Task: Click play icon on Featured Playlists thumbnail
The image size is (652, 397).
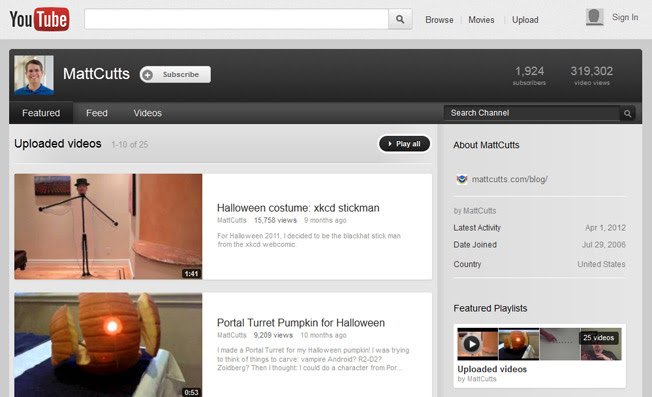Action: tap(472, 344)
